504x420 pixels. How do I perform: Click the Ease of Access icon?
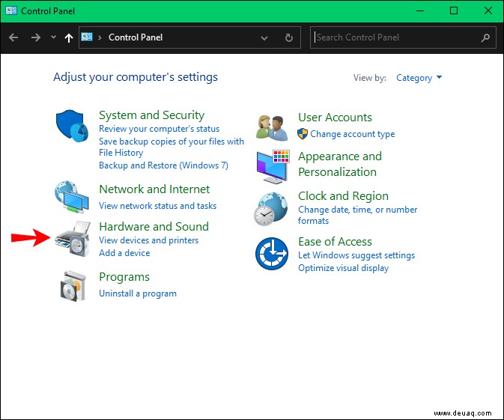(x=272, y=254)
